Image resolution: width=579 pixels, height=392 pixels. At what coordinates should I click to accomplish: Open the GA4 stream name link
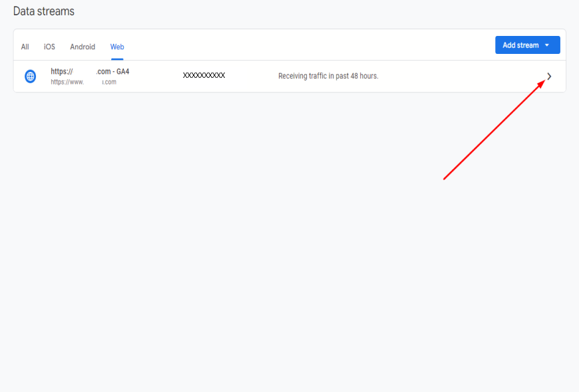click(x=90, y=72)
